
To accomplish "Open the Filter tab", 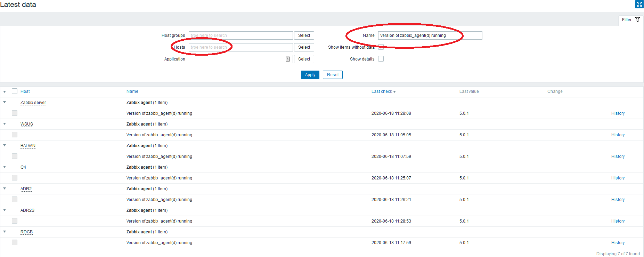I will (x=630, y=20).
